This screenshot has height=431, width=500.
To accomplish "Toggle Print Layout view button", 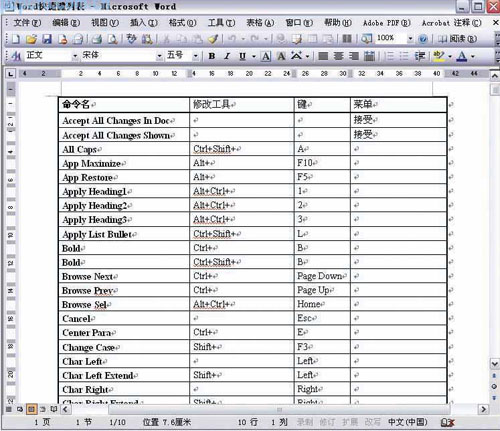I will click(31, 409).
